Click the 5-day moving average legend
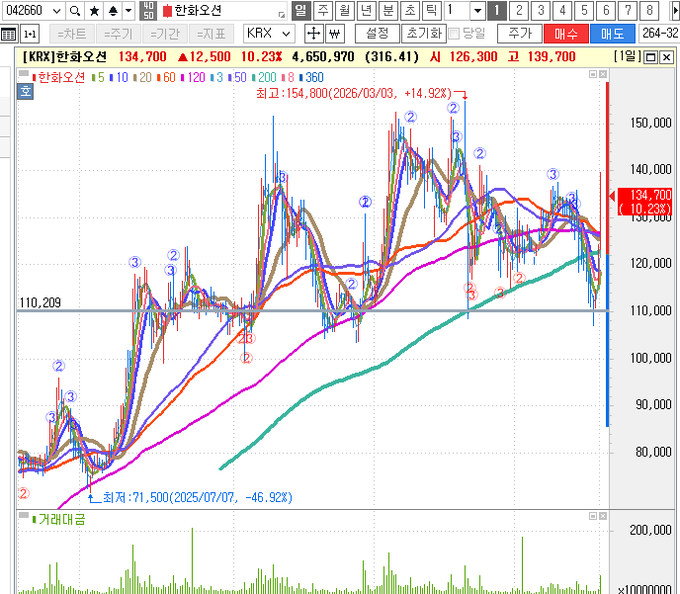This screenshot has height=594, width=680. 98,78
